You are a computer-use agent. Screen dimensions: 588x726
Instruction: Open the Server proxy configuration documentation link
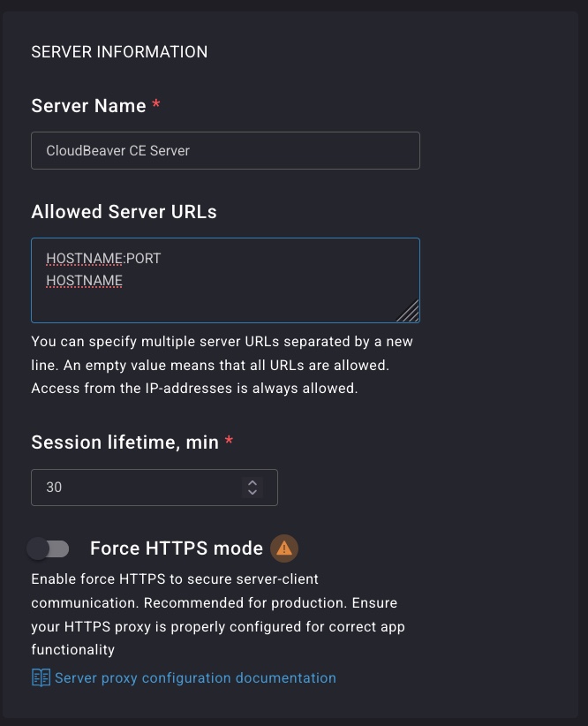(195, 678)
